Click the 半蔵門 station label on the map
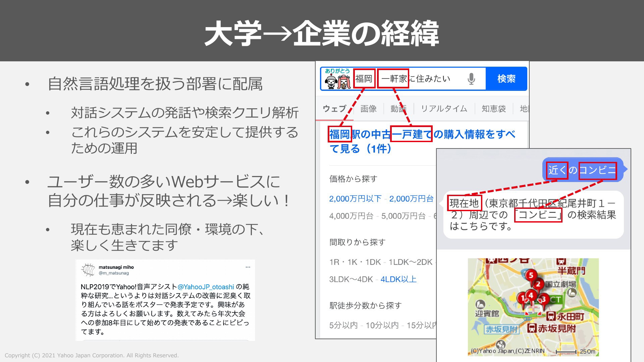644x362 pixels. [x=571, y=270]
